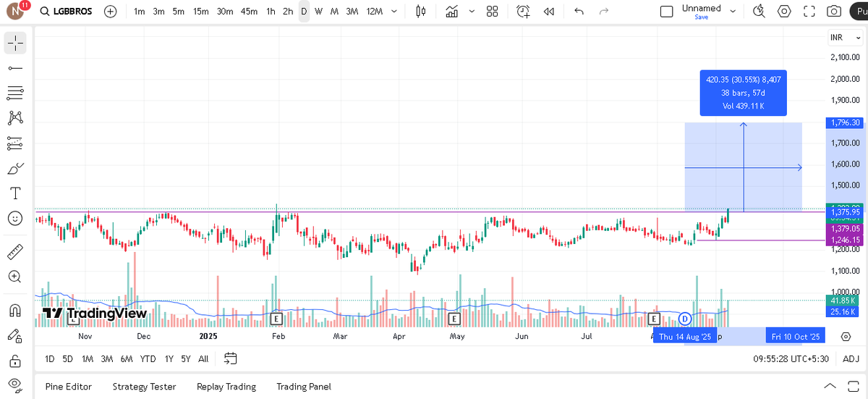Open symbol search for LGBBROS
Viewport: 868px width, 399px height.
coord(67,12)
